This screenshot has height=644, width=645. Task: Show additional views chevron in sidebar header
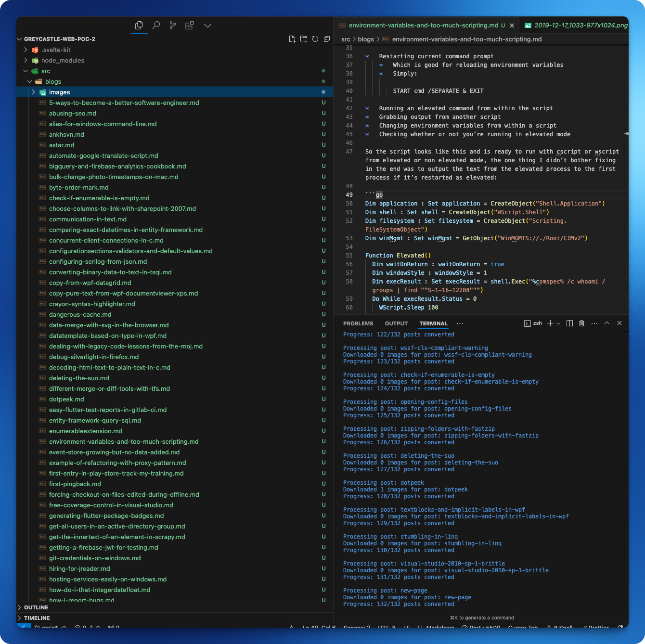click(207, 26)
